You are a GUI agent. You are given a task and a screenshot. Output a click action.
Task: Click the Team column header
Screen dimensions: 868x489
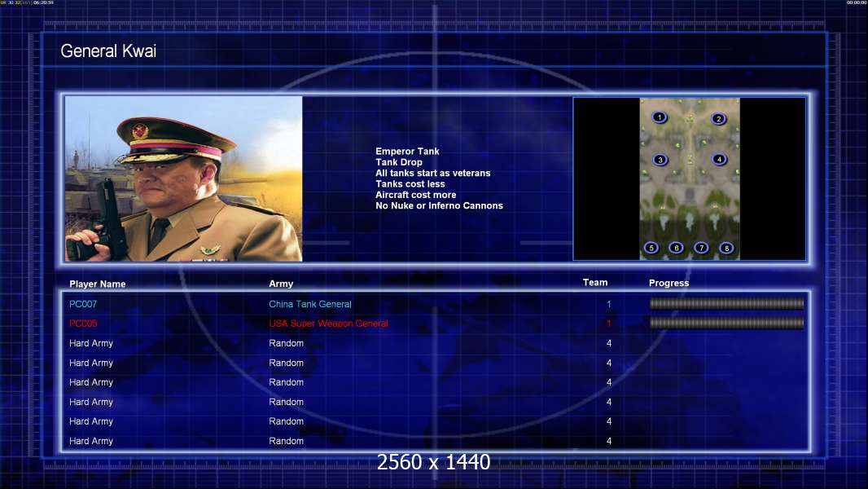point(595,283)
